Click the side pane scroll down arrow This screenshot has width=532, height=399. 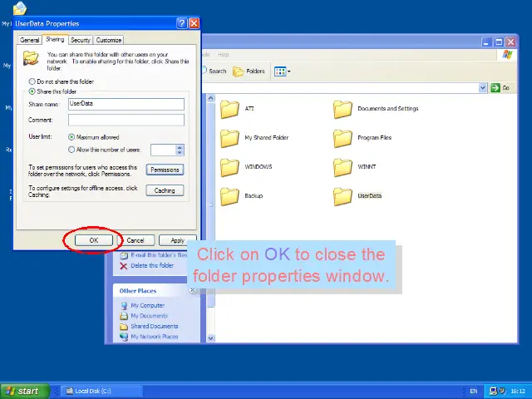[x=210, y=338]
